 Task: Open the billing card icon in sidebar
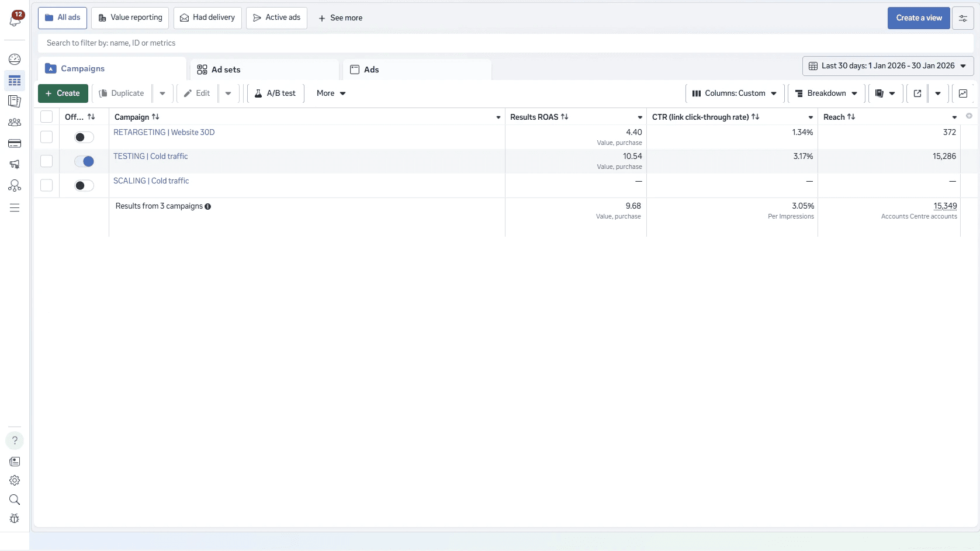(15, 143)
